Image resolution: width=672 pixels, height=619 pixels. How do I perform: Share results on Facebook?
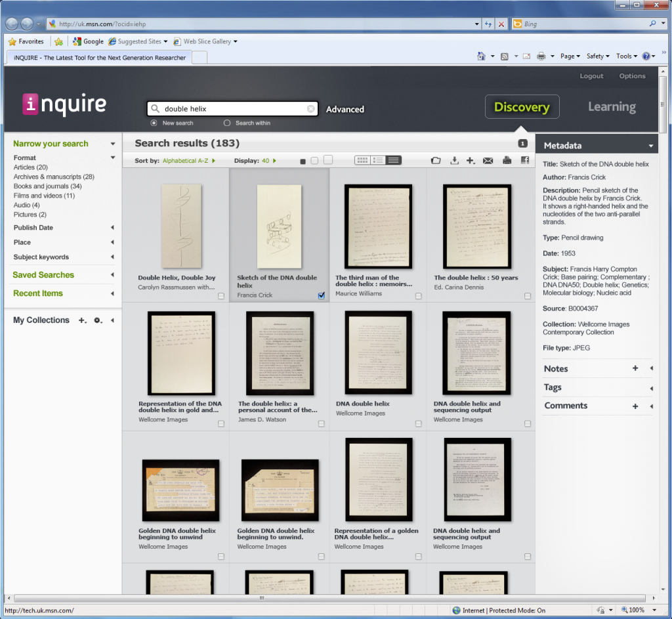525,160
